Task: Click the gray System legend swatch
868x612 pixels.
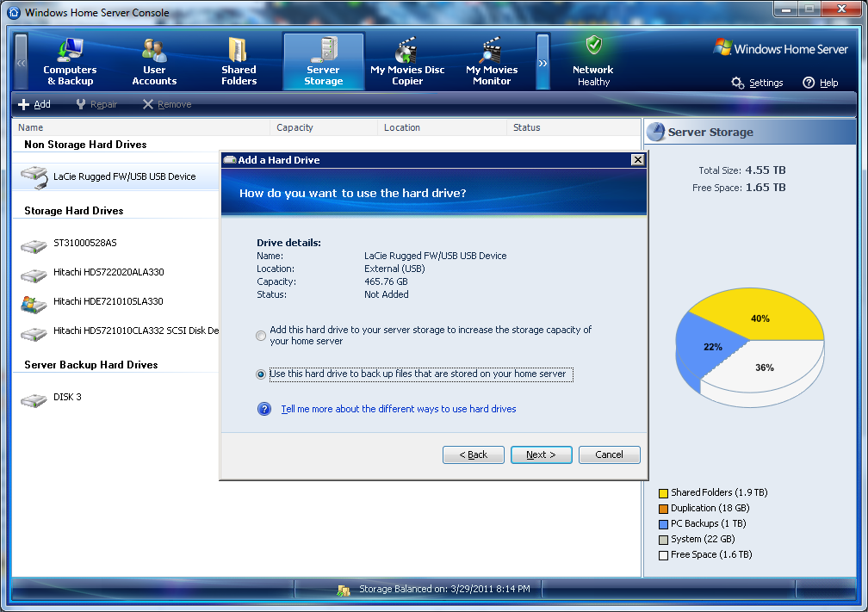Action: pos(663,540)
